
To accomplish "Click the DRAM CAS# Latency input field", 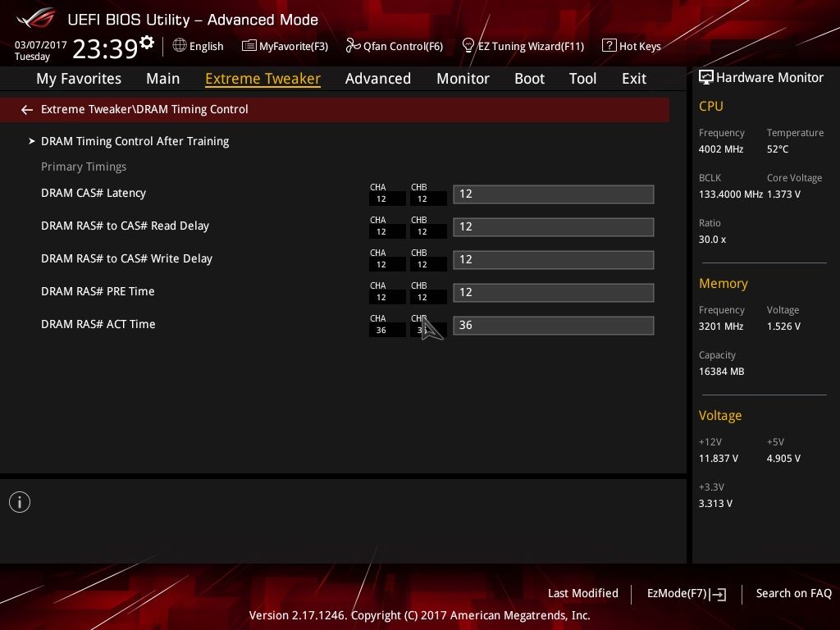I will (x=553, y=194).
